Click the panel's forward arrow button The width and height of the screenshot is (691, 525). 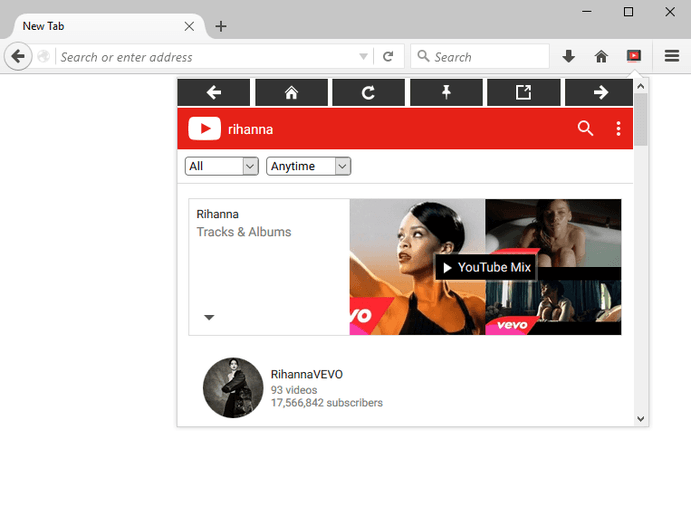(x=599, y=93)
